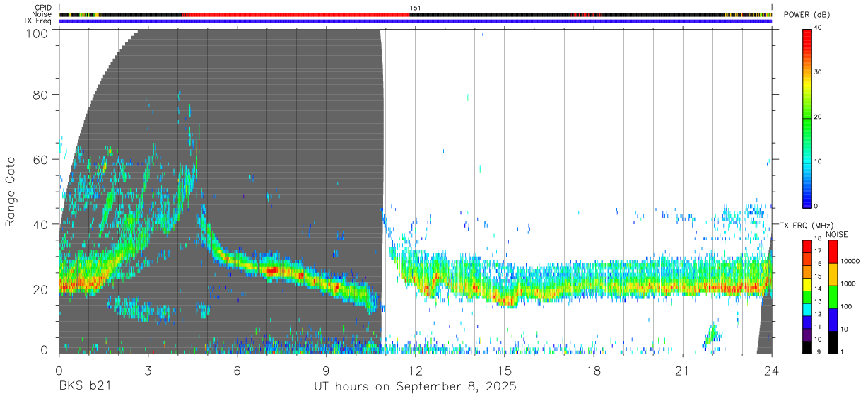Click the red segment of the Noise bar

295,14
